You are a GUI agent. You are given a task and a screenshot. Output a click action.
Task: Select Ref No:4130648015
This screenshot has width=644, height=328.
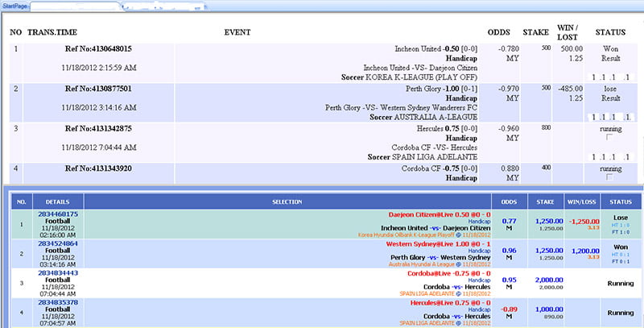(98, 49)
